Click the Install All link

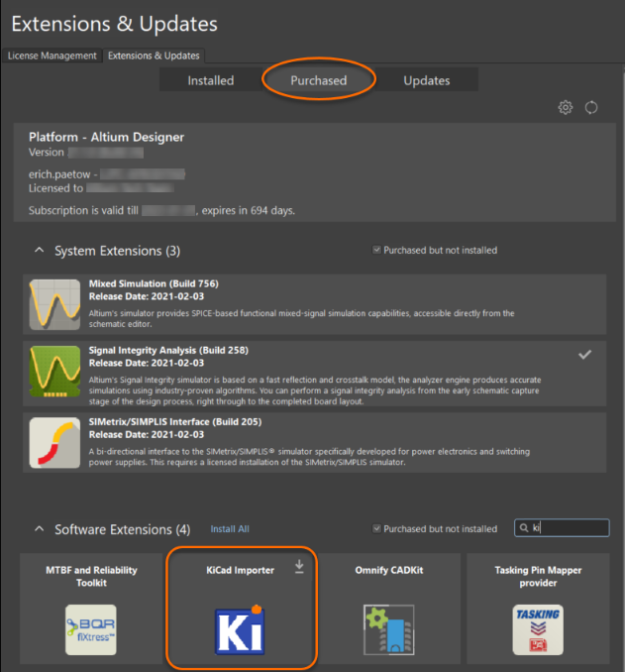pos(230,529)
